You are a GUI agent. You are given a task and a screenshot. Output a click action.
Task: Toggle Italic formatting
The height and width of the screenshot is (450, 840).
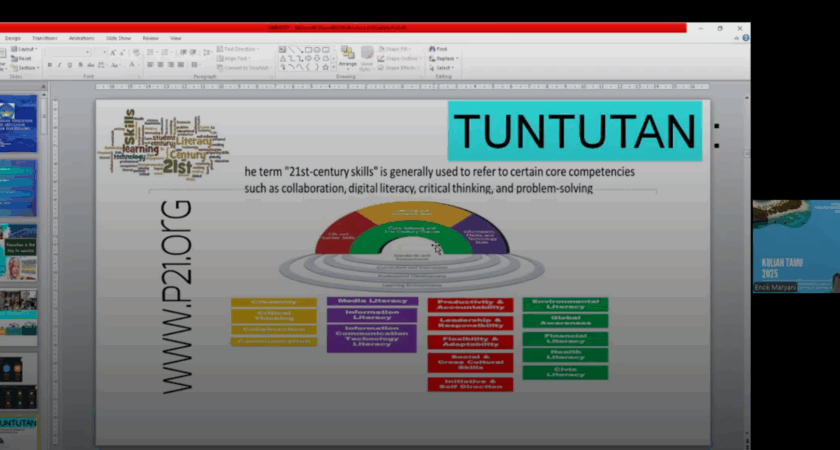tap(59, 64)
